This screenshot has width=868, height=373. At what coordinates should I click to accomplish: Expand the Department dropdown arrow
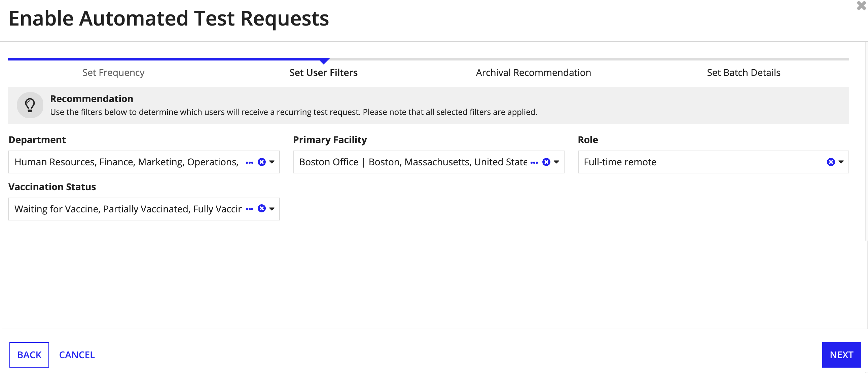tap(272, 162)
